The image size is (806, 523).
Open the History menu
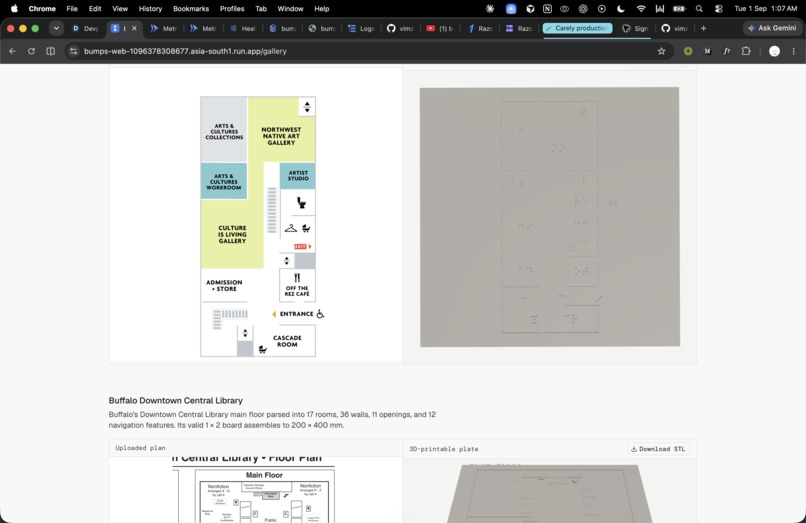coord(150,9)
